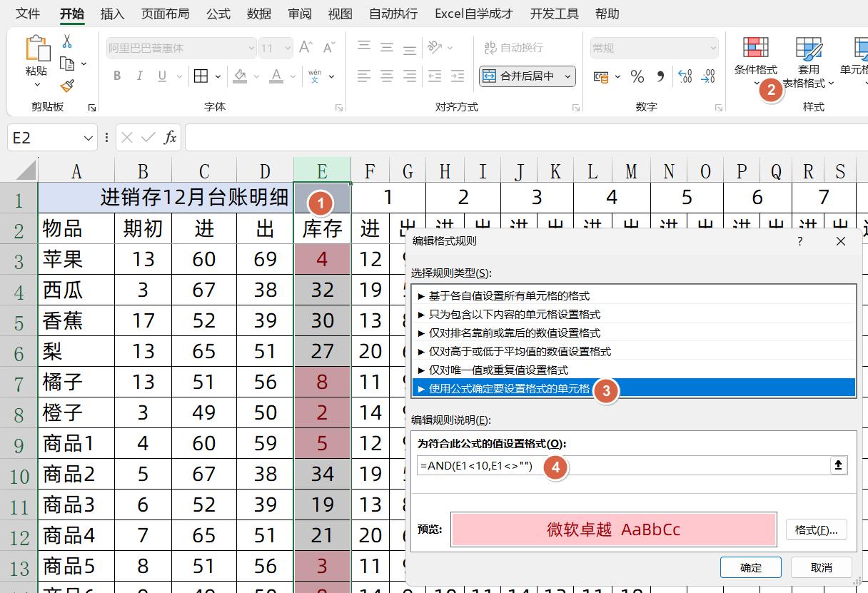Screen dimensions: 868x593
Task: Apply percent style
Action: coord(637,76)
